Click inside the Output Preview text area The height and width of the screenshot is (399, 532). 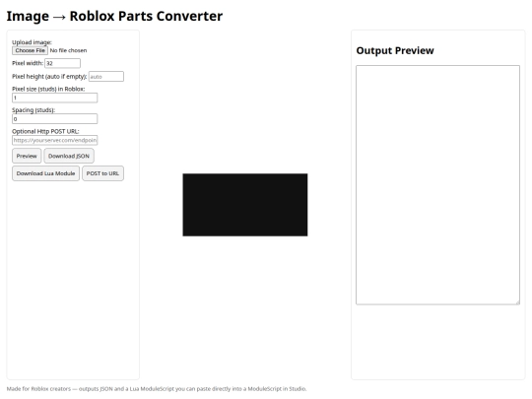coord(437,185)
